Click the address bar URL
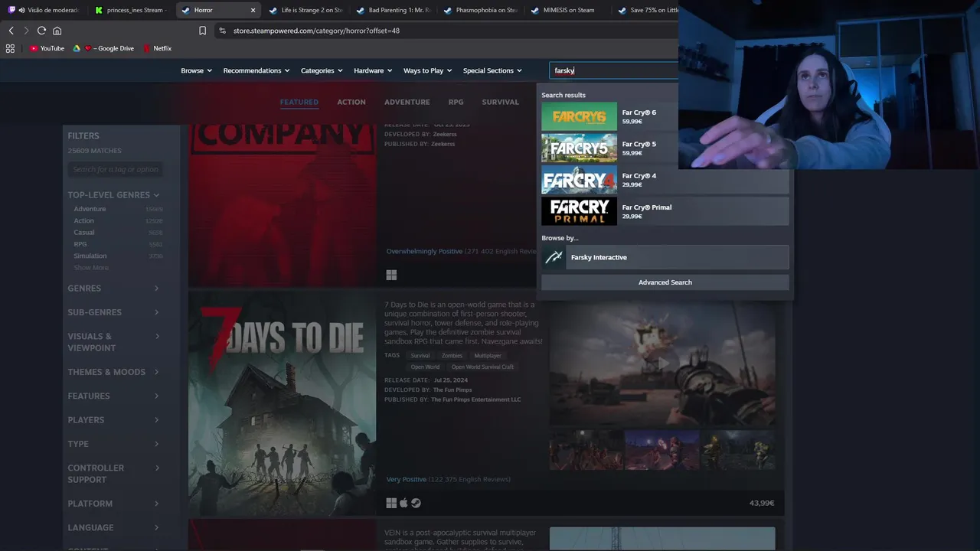Viewport: 980px width, 551px height. pyautogui.click(x=316, y=31)
